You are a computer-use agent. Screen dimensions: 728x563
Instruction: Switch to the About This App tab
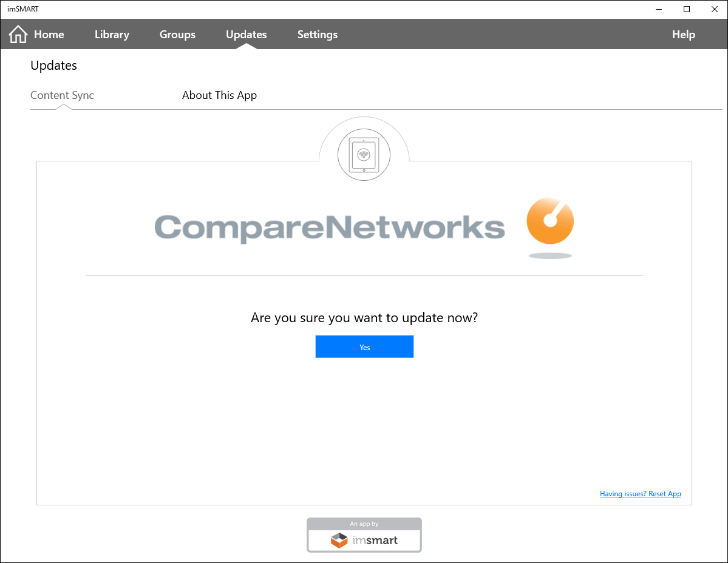click(x=219, y=95)
